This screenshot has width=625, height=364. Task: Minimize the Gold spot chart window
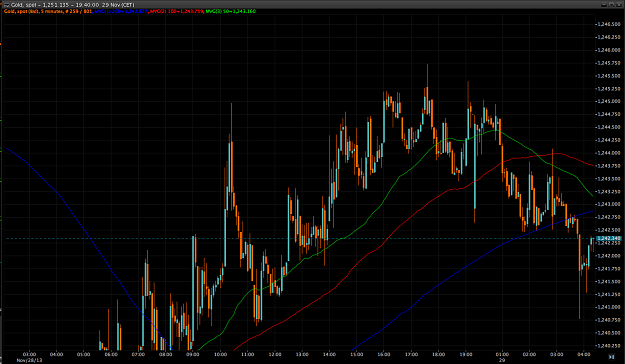click(603, 5)
